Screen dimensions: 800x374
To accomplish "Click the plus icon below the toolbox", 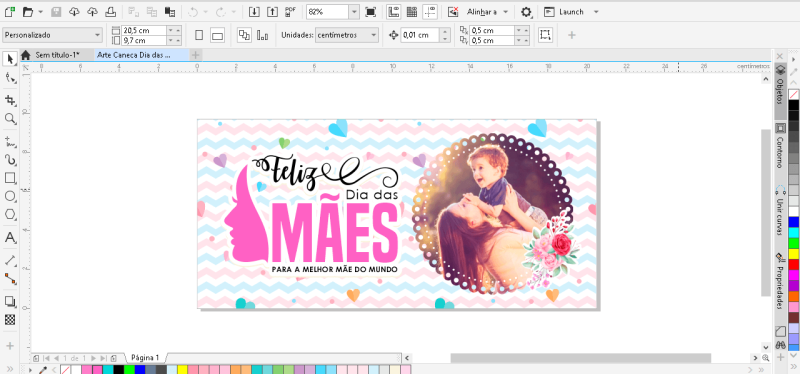I will coord(10,346).
